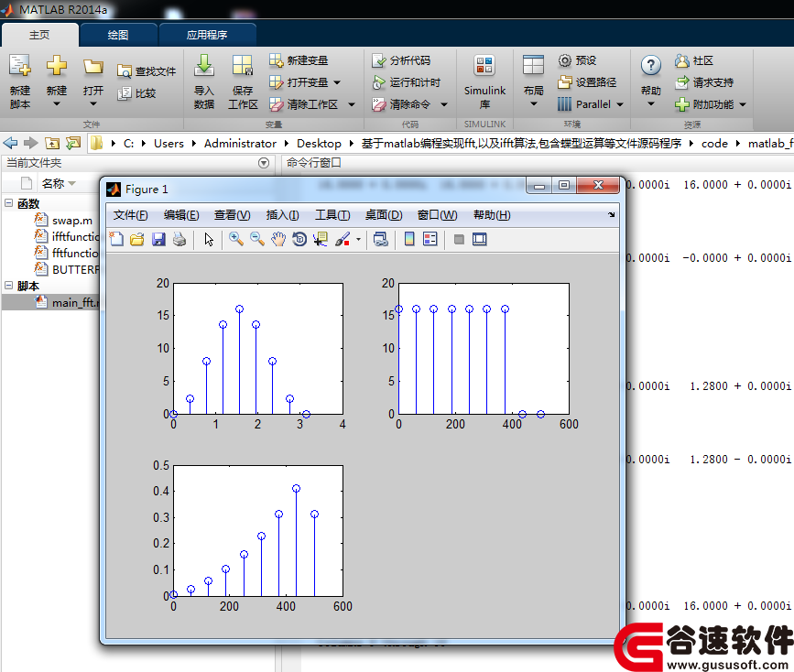Select the Zoom Out magnifier tool
Viewport: 794px width, 672px height.
(x=256, y=239)
